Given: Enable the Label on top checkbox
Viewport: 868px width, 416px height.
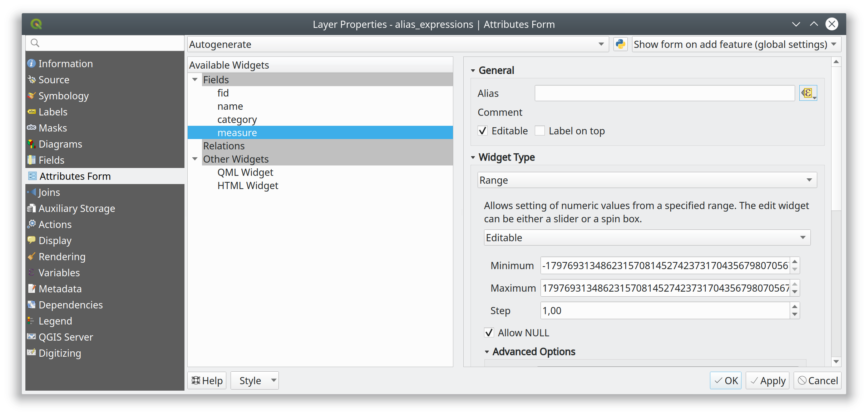Looking at the screenshot, I should click(x=540, y=131).
